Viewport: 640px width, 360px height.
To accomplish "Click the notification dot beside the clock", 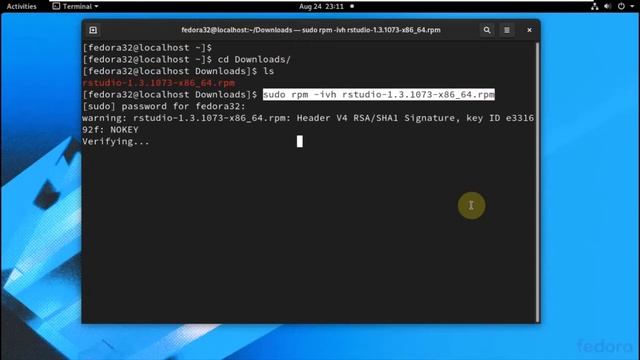I will click(352, 6).
